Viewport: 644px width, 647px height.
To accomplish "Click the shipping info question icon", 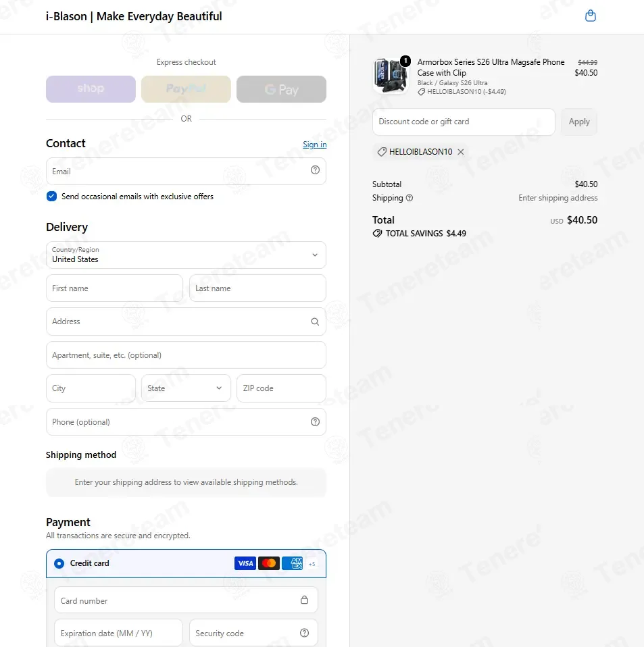I will tap(410, 198).
